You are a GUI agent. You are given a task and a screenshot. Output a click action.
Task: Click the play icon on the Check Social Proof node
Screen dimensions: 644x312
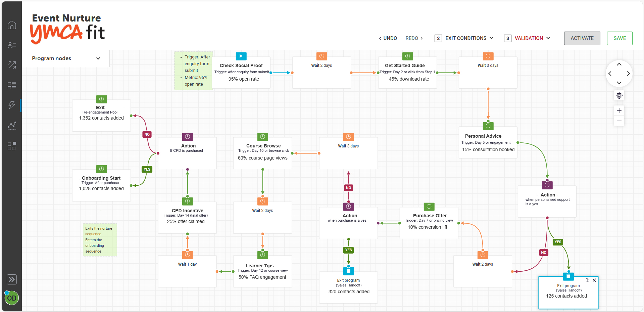[x=241, y=56]
